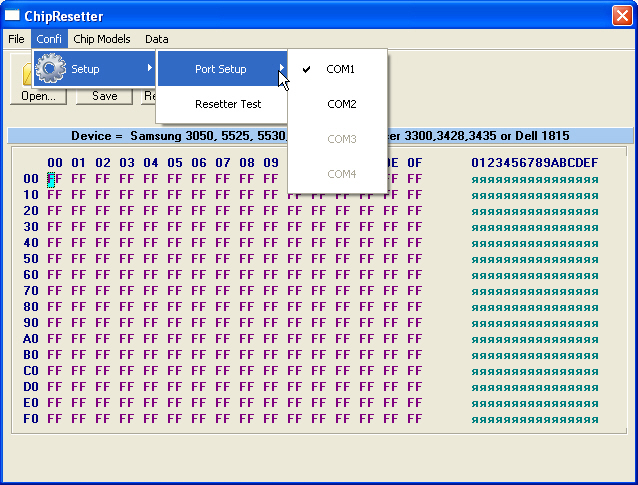The height and width of the screenshot is (485, 638).
Task: Select the checked COM1 port
Action: pos(340,69)
